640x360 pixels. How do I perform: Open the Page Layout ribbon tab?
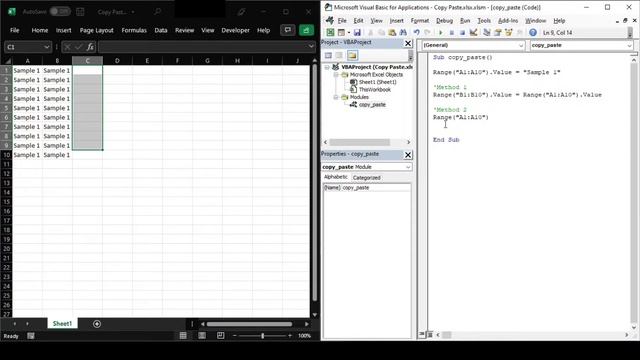pos(96,30)
